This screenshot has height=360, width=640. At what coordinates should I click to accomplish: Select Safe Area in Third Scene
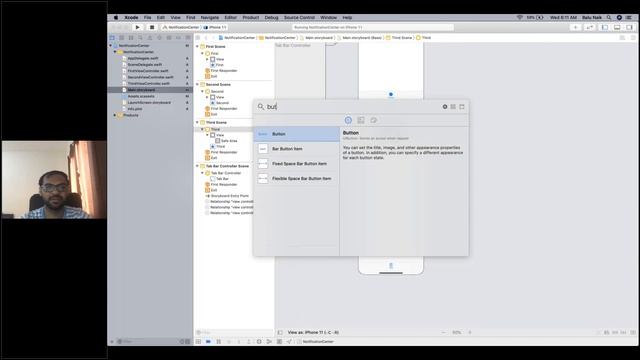pos(229,141)
